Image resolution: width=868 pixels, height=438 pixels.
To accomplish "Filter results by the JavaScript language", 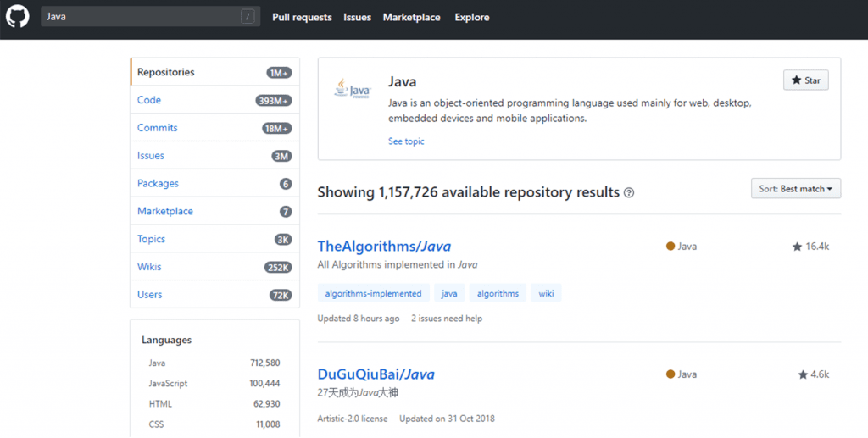I will click(x=168, y=384).
